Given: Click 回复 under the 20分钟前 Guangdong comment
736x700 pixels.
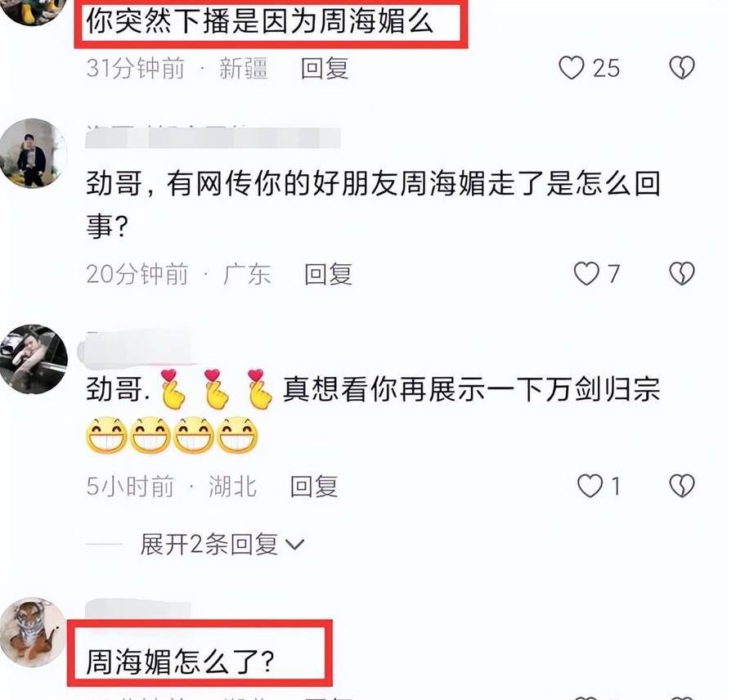Looking at the screenshot, I should click(328, 274).
